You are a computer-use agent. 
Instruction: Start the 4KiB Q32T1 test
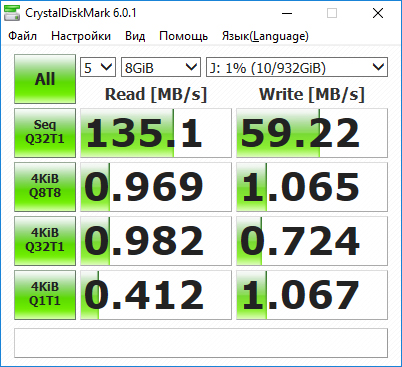[45, 241]
